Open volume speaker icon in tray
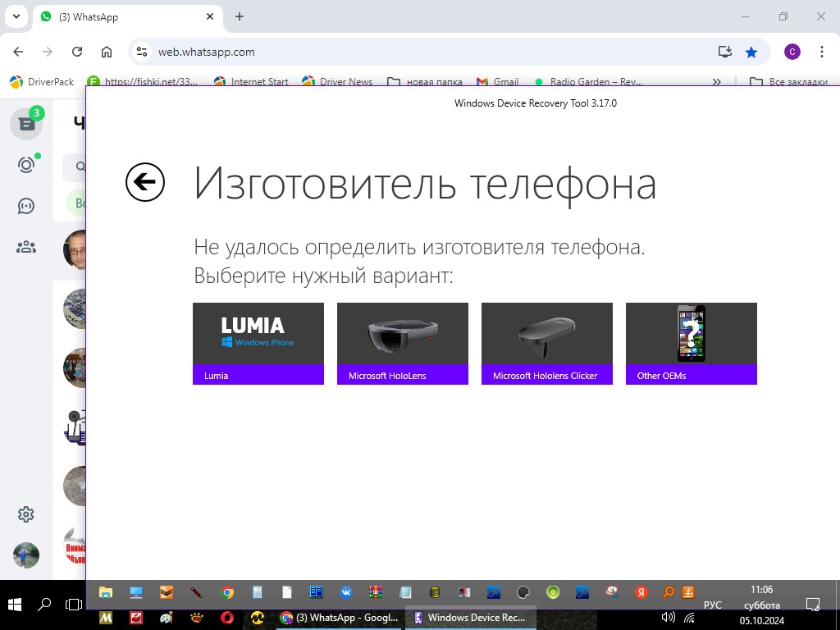 (668, 617)
